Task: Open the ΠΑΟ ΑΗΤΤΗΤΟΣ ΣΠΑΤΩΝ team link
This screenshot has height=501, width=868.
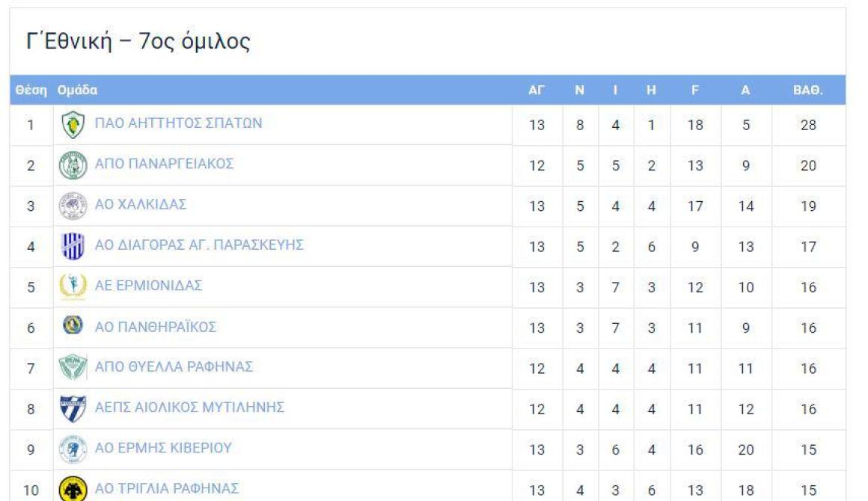Action: click(x=178, y=123)
